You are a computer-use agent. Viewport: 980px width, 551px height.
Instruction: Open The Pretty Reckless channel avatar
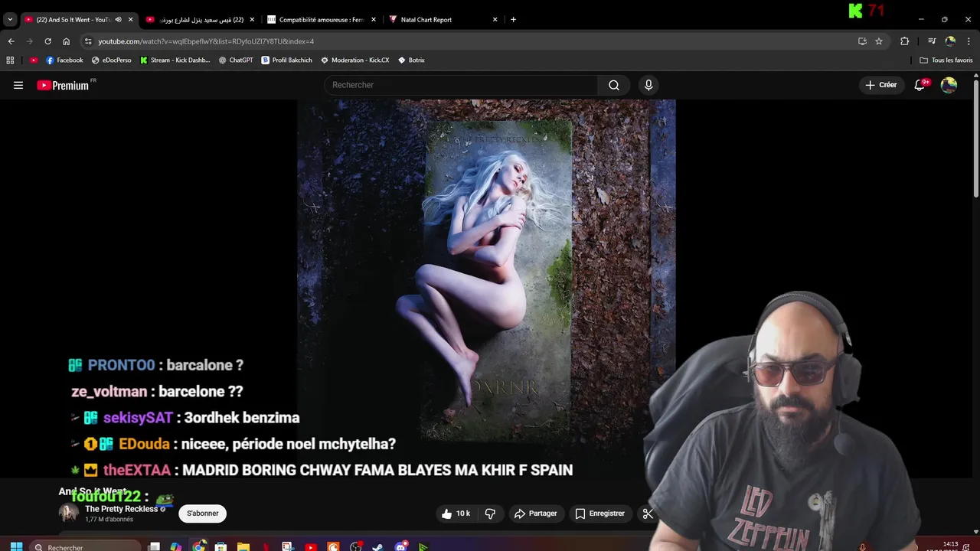coord(69,514)
